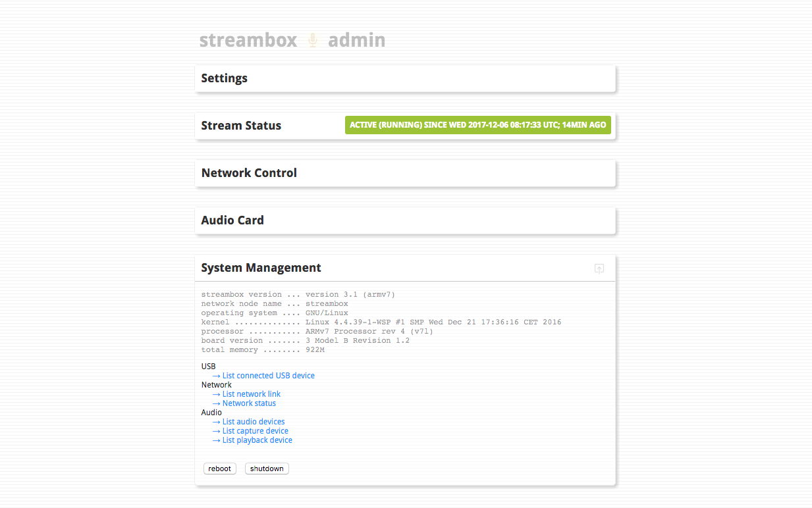This screenshot has height=508, width=812.
Task: Click the total memory info line
Action: [x=263, y=350]
